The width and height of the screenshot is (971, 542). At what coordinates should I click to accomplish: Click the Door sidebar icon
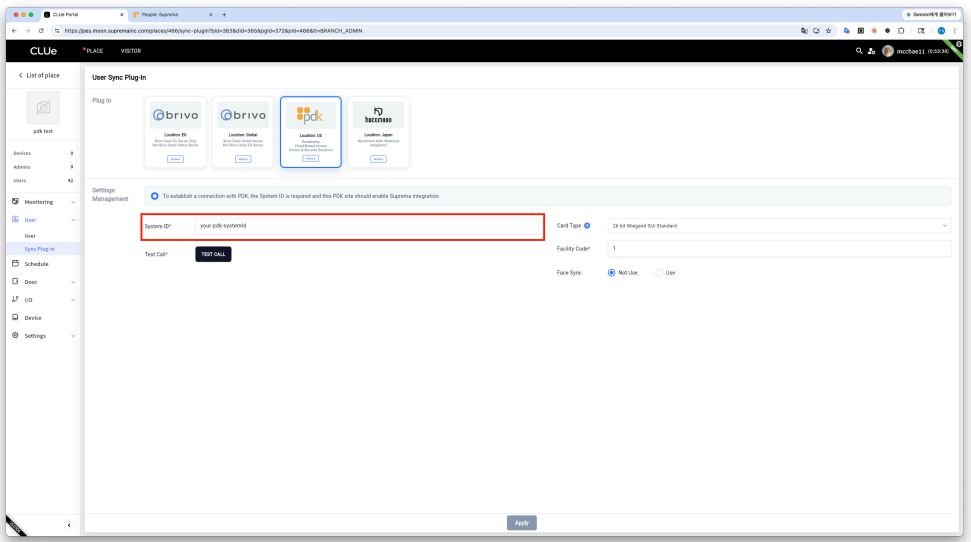pos(15,281)
